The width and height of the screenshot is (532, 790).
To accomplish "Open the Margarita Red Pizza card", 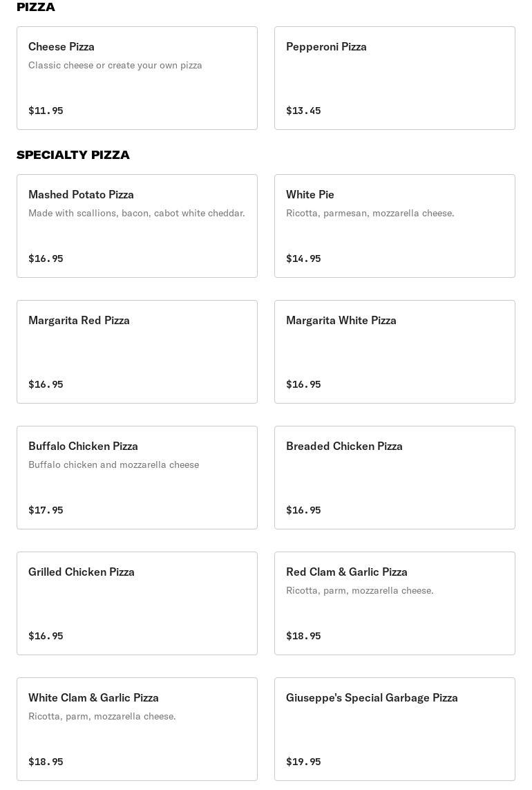I will pyautogui.click(x=137, y=352).
